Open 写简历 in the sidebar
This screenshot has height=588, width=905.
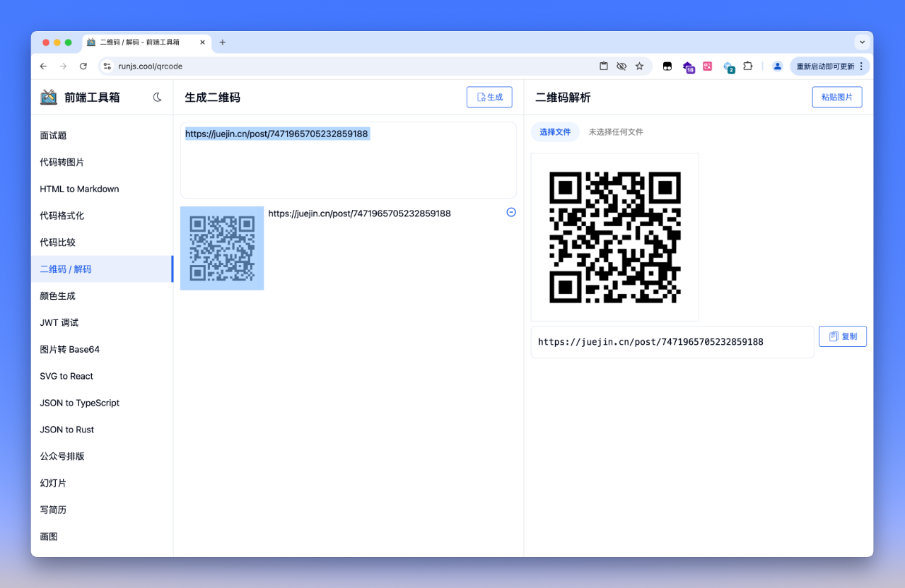102,510
